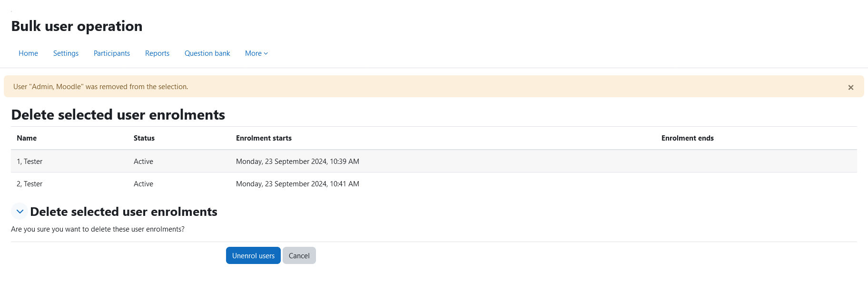Select the 1, Tester row name
Image resolution: width=868 pixels, height=284 pixels.
30,162
